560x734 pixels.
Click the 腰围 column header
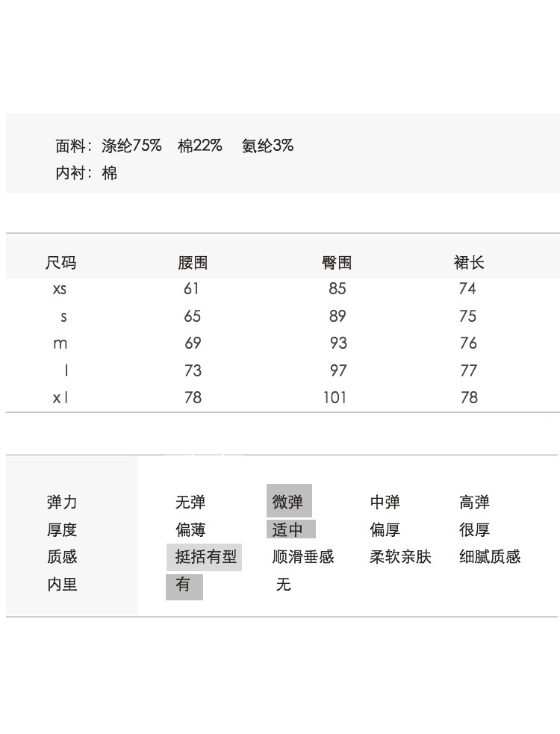[x=193, y=263]
